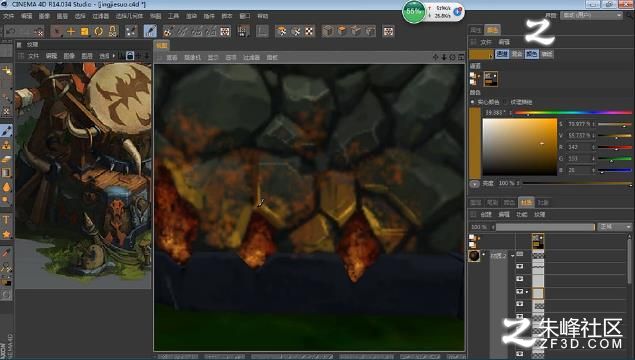Click the lock icon in texture panel header
The height and width of the screenshot is (360, 635).
130,55
